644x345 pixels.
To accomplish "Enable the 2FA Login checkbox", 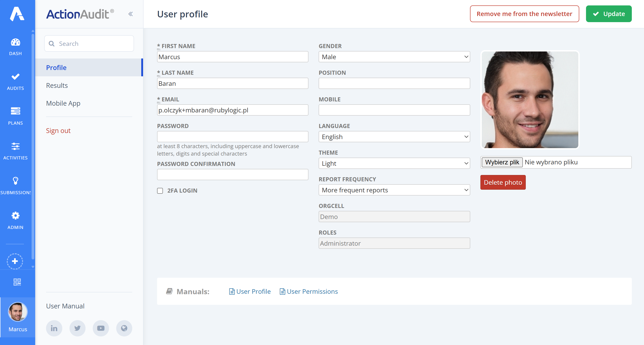I will (x=160, y=191).
